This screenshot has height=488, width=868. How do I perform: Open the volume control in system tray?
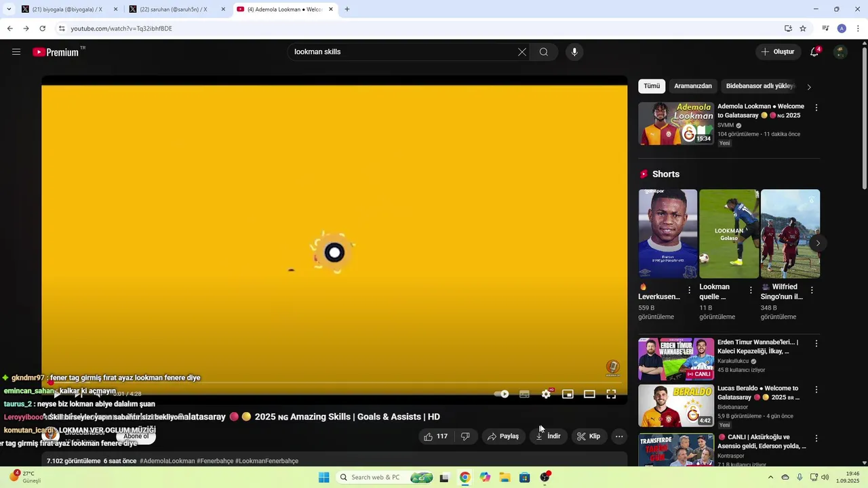[x=825, y=477]
